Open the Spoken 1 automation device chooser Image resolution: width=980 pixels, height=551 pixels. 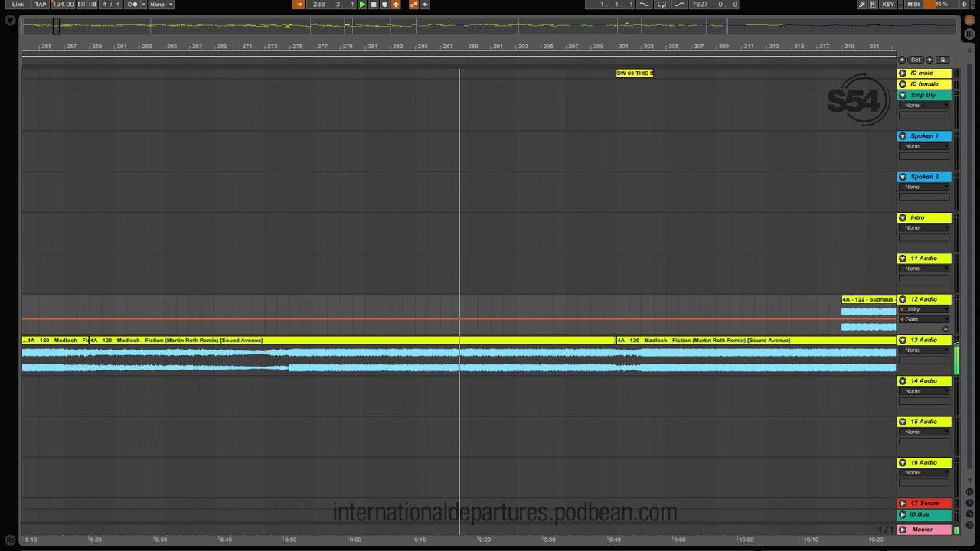[x=924, y=146]
